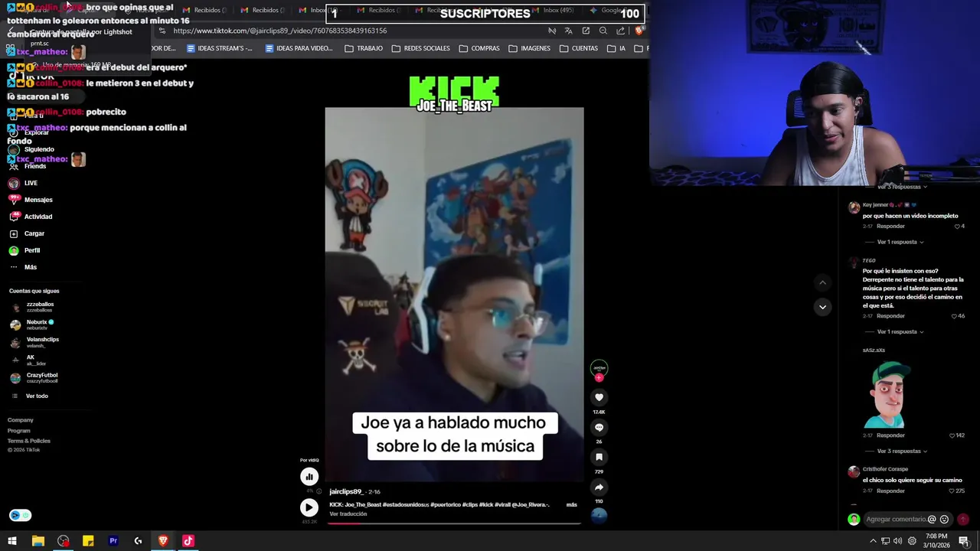
Task: Open comments via the speech bubble icon
Action: [x=599, y=427]
